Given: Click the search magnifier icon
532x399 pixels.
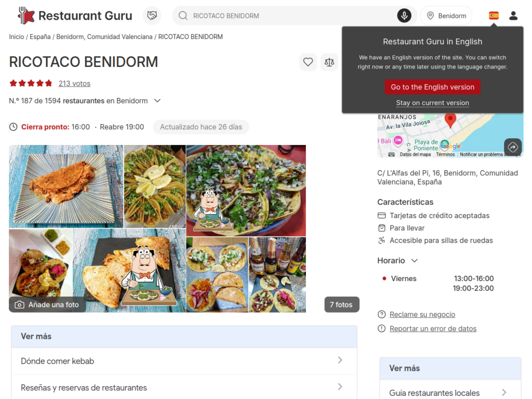Looking at the screenshot, I should (183, 16).
